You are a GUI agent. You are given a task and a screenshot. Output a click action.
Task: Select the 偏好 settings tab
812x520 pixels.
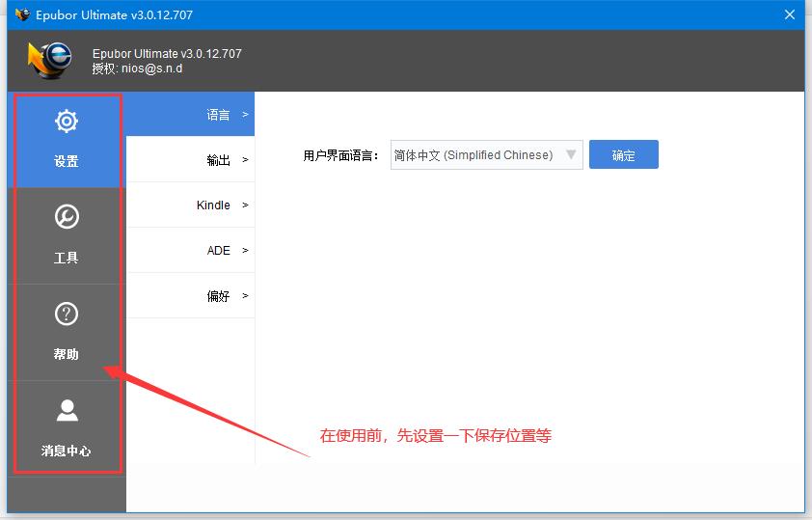tap(190, 296)
